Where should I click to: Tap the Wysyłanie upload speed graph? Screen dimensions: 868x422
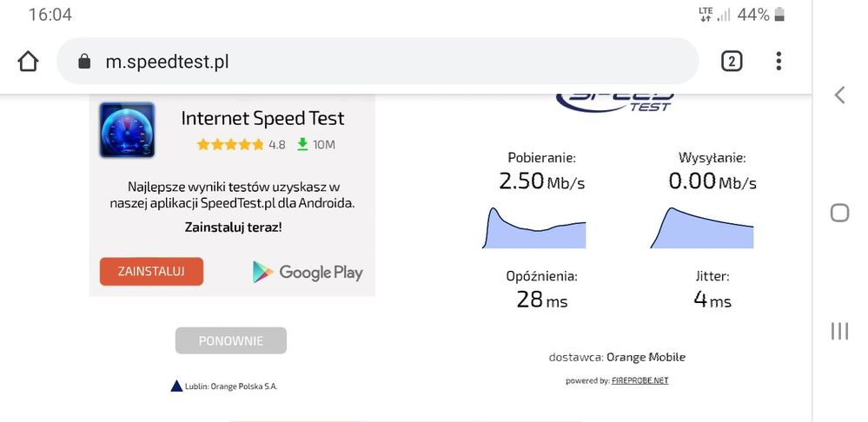701,227
